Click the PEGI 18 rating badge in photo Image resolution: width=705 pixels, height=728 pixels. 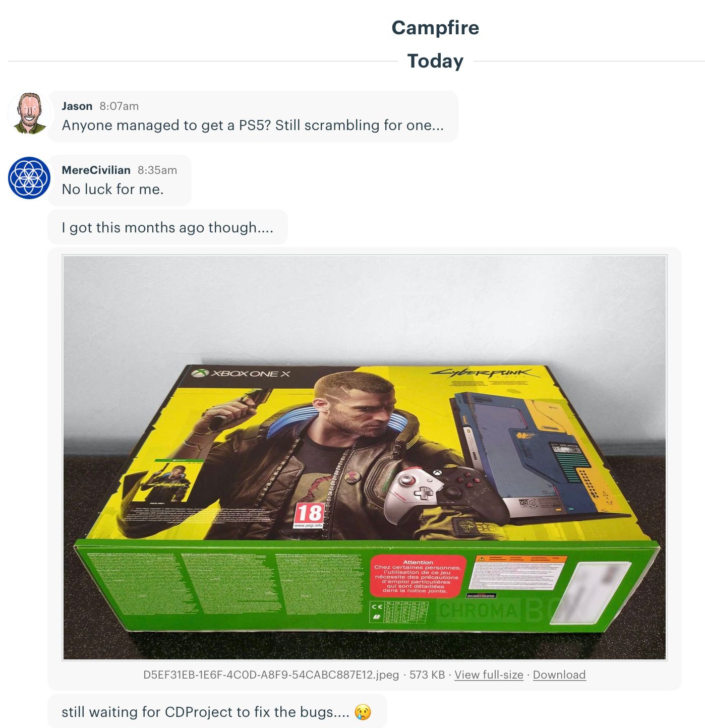click(309, 515)
